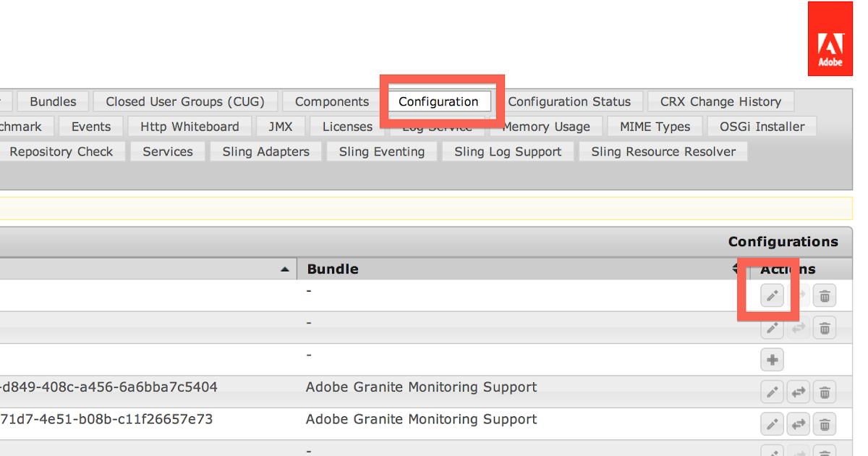Delete the topmost configuration via trash icon

(824, 295)
